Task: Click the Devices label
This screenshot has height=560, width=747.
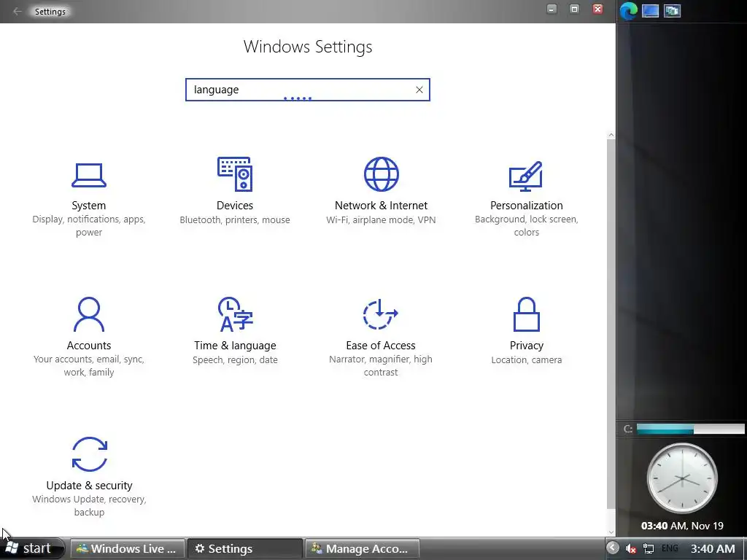Action: coord(235,205)
